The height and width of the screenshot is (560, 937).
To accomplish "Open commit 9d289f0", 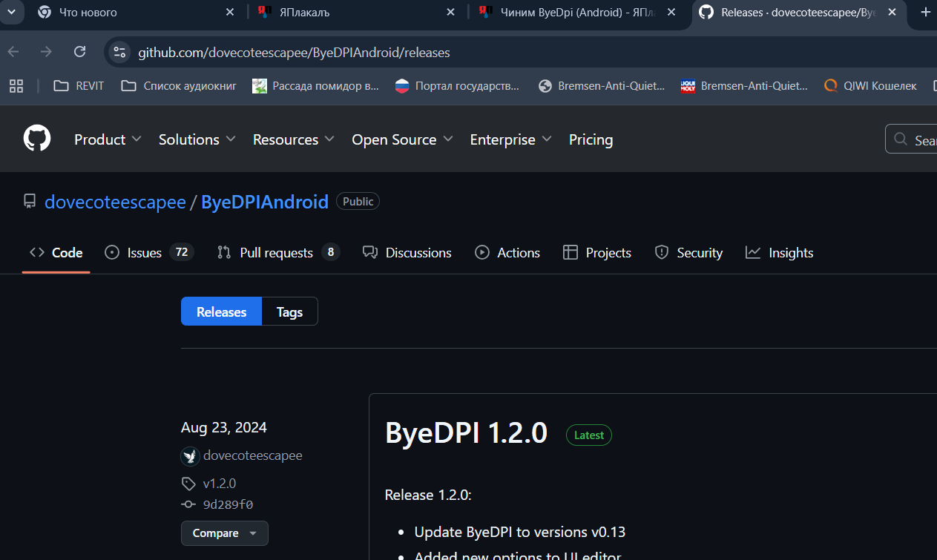I will pos(228,504).
